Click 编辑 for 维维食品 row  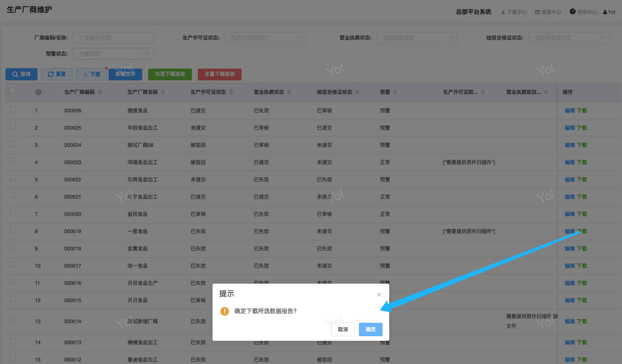pos(570,111)
